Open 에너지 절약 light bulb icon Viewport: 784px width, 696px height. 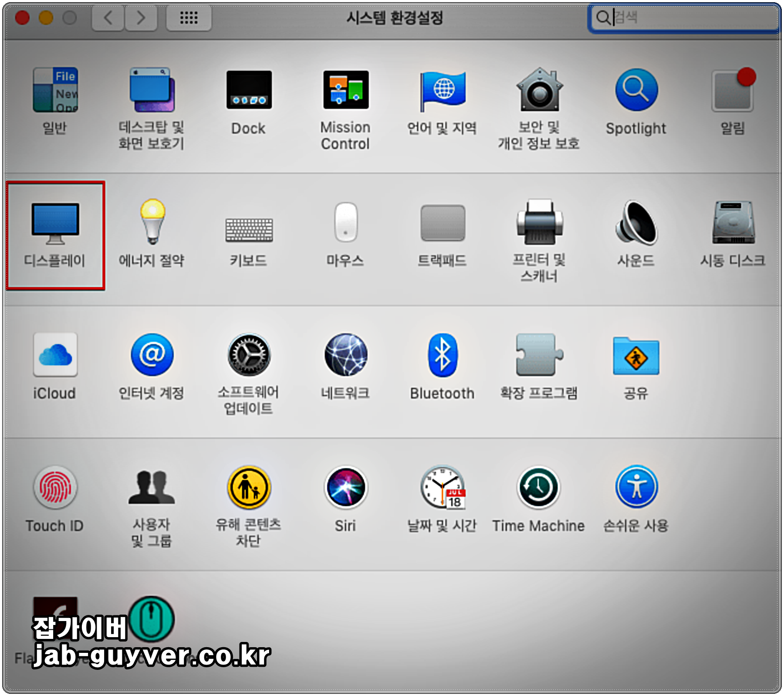pyautogui.click(x=152, y=221)
